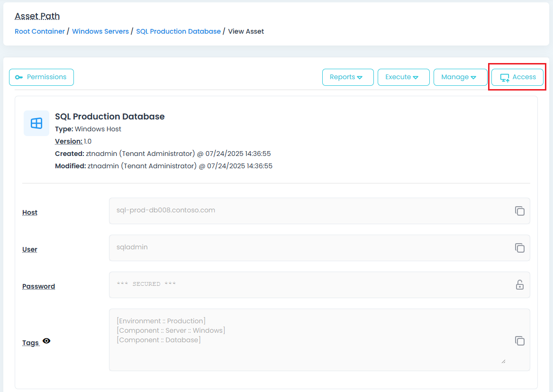This screenshot has height=392, width=553.
Task: Copy the User field value
Action: (x=519, y=248)
